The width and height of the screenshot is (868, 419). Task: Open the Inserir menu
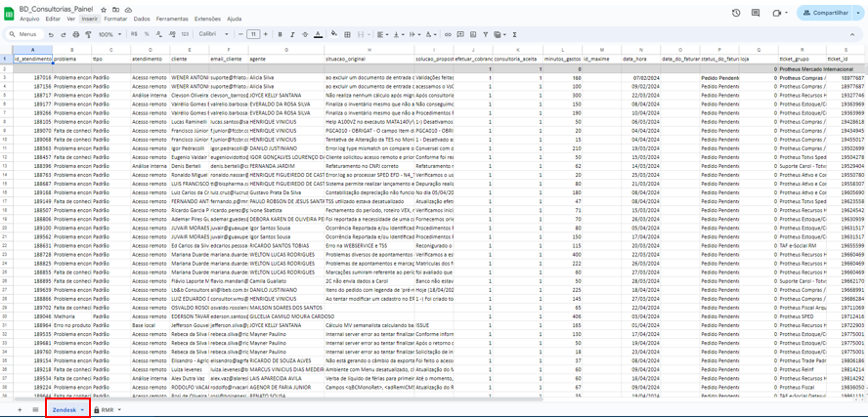(x=89, y=19)
